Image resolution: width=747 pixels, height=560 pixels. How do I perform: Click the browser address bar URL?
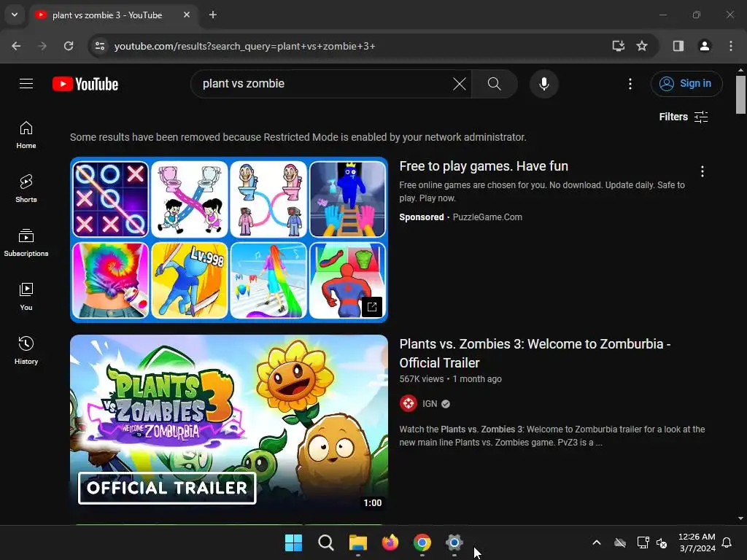[x=245, y=46]
